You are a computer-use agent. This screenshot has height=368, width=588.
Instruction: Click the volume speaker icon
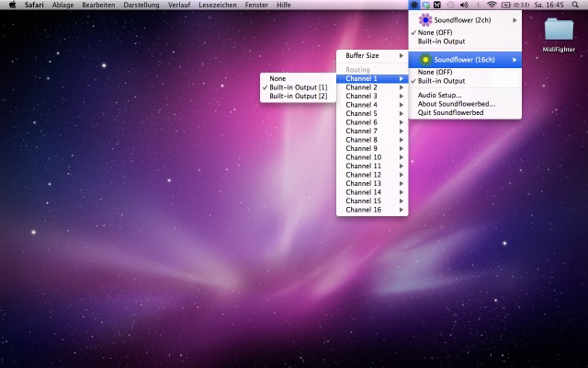coord(464,5)
